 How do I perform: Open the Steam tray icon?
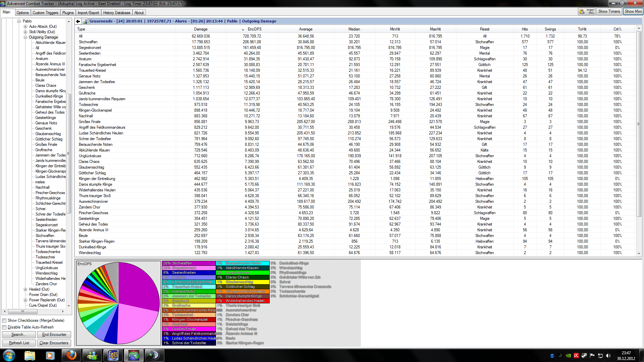[584, 356]
